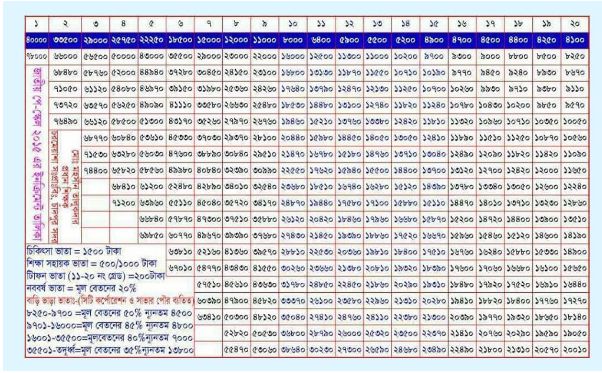Select the ৫০০০০ cell under grade ৪

click(x=123, y=56)
